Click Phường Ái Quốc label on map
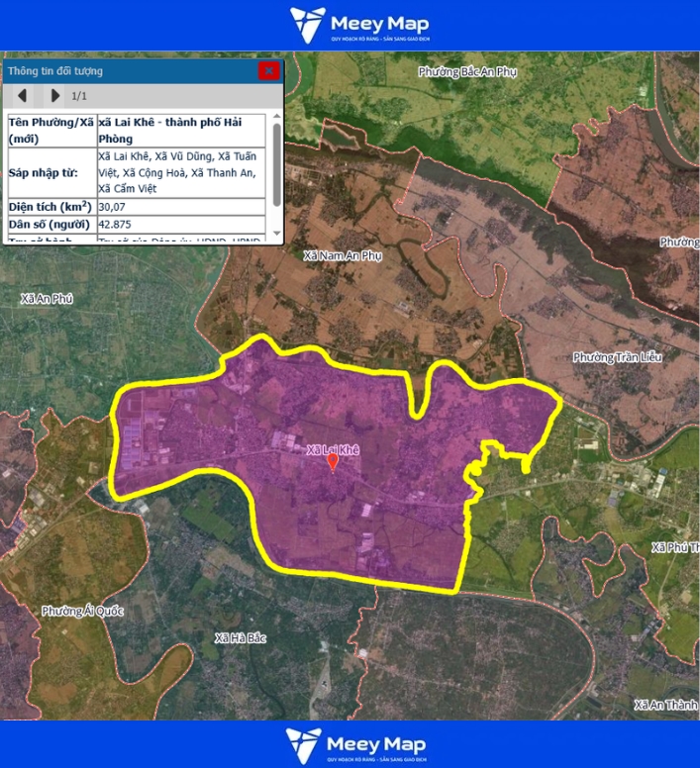This screenshot has width=700, height=768. 81,612
